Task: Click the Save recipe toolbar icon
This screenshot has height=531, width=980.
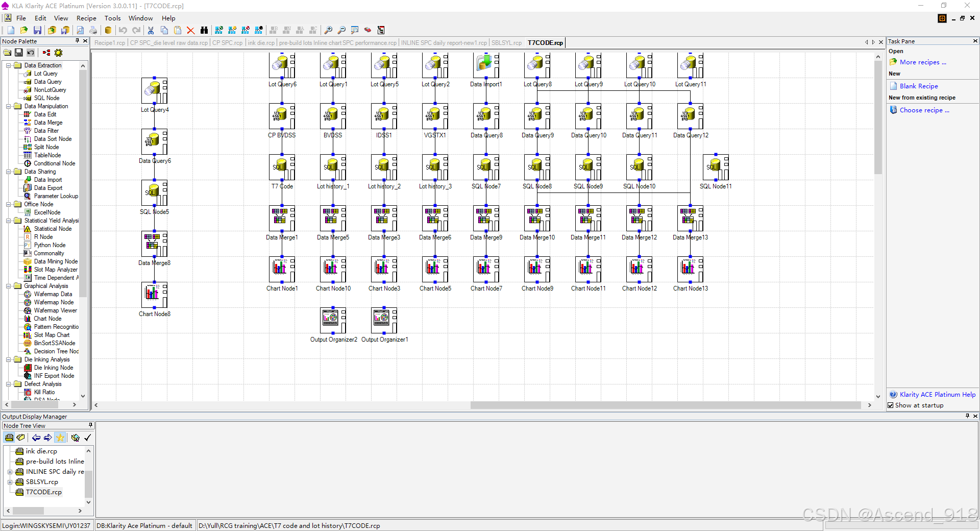Action: coord(37,30)
